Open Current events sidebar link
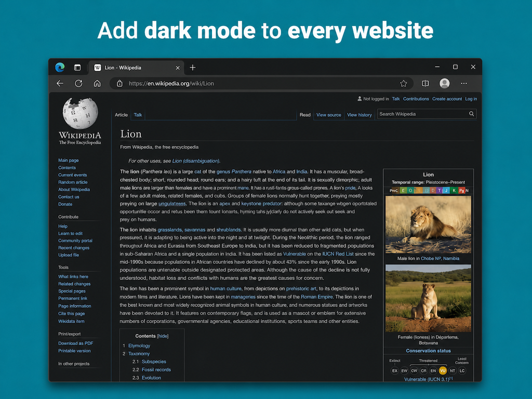The width and height of the screenshot is (532, 399). 73,175
